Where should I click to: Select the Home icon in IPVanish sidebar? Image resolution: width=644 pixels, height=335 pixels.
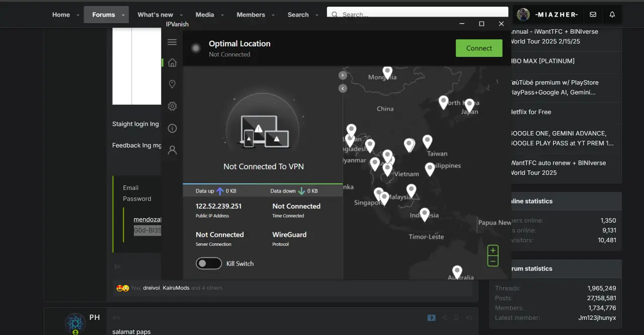click(172, 63)
